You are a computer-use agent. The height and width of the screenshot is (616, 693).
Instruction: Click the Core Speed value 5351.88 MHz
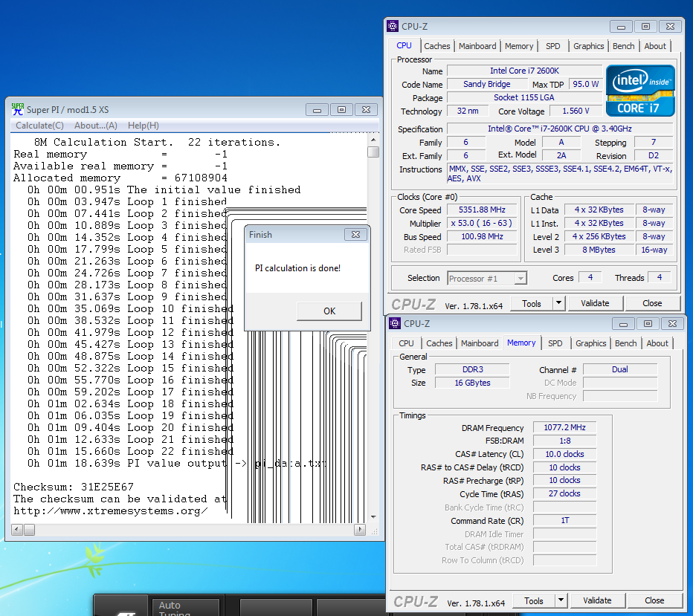[x=482, y=210]
